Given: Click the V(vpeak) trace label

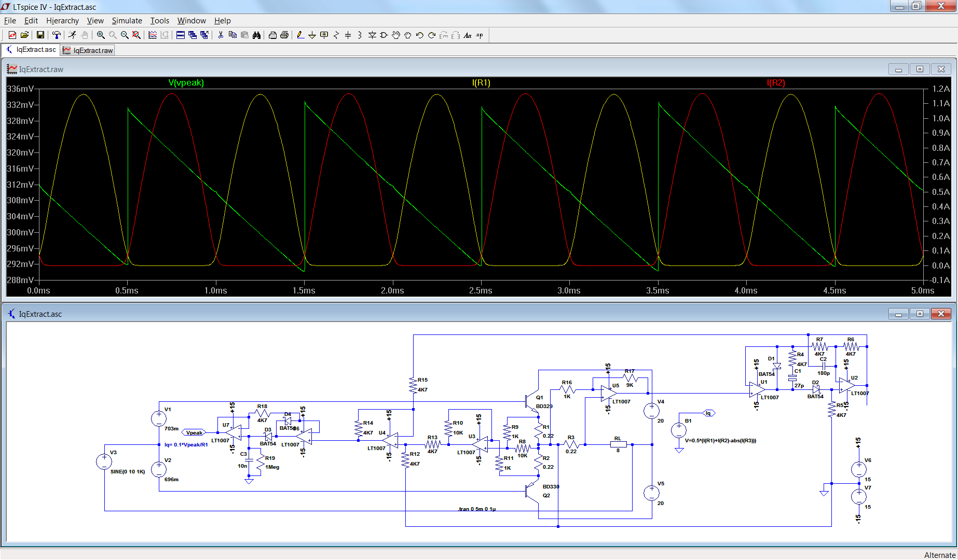Looking at the screenshot, I should [x=186, y=83].
